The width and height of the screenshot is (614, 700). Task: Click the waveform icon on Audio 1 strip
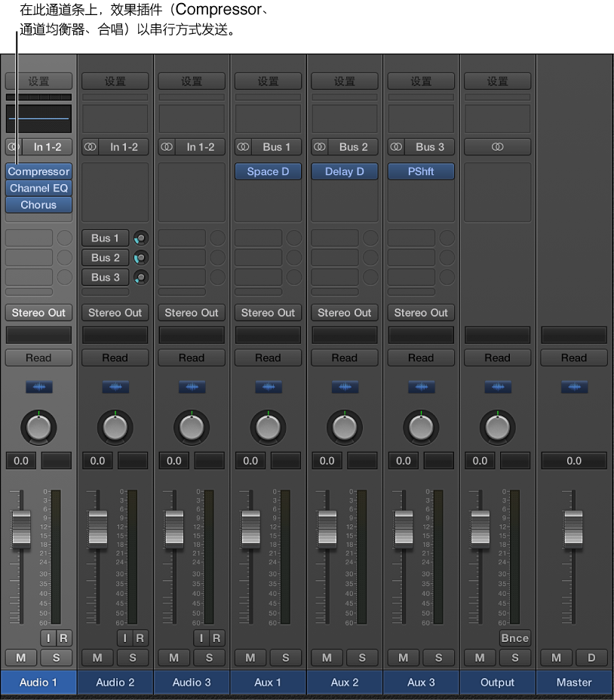(x=38, y=387)
